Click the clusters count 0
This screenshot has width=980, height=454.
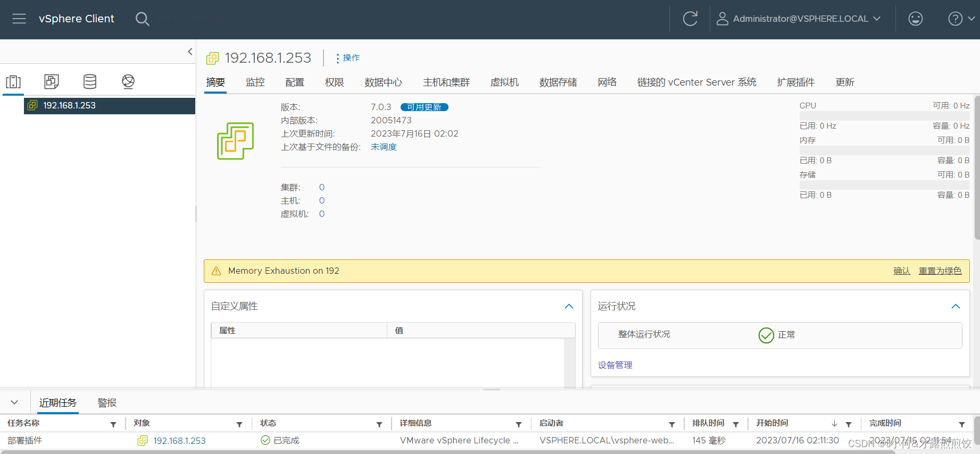(x=322, y=188)
